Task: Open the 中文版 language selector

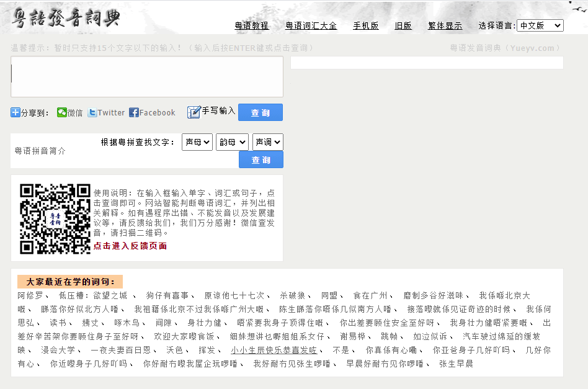Action: [540, 25]
